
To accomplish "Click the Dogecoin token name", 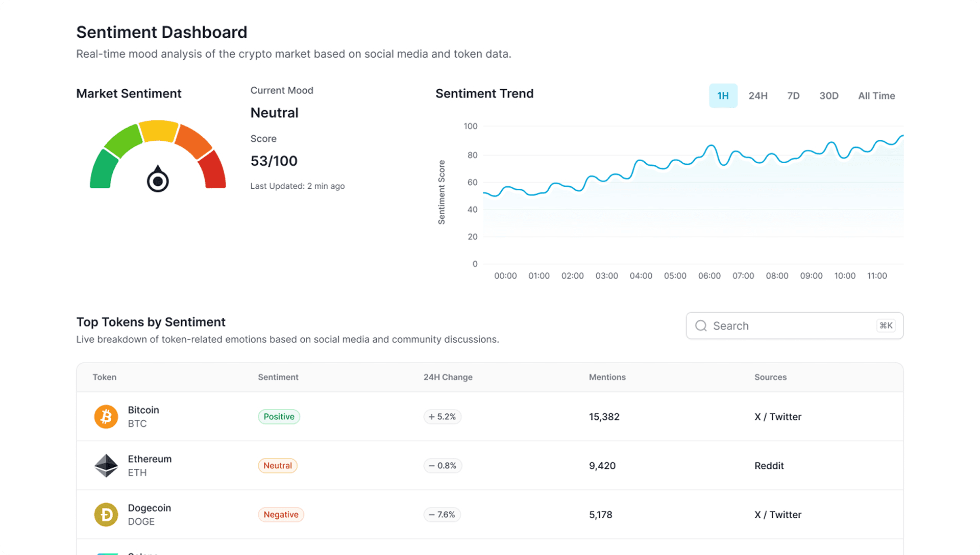I will tap(149, 508).
